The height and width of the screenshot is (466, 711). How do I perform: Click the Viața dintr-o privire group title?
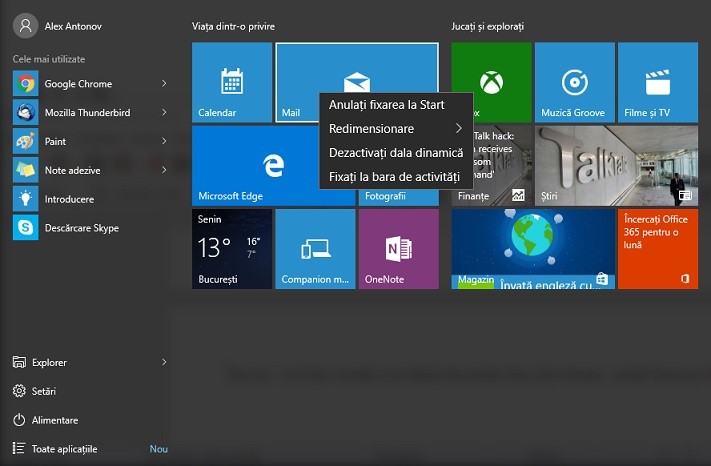233,26
